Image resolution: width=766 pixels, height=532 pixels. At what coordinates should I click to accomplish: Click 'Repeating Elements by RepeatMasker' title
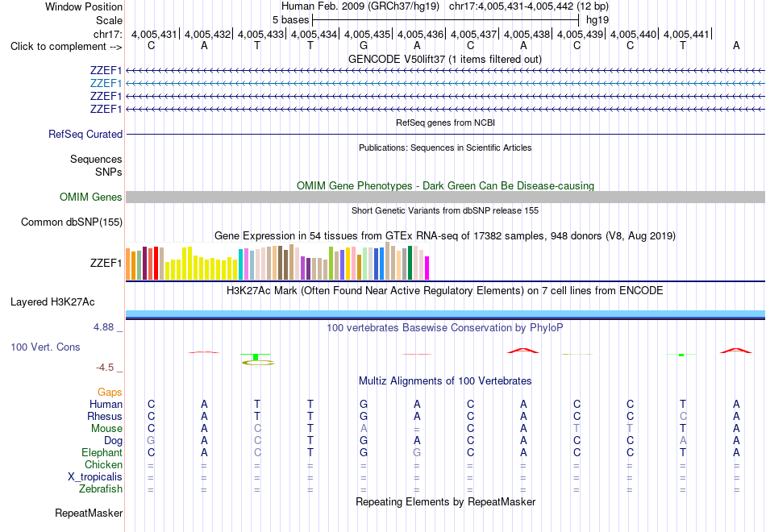(445, 501)
